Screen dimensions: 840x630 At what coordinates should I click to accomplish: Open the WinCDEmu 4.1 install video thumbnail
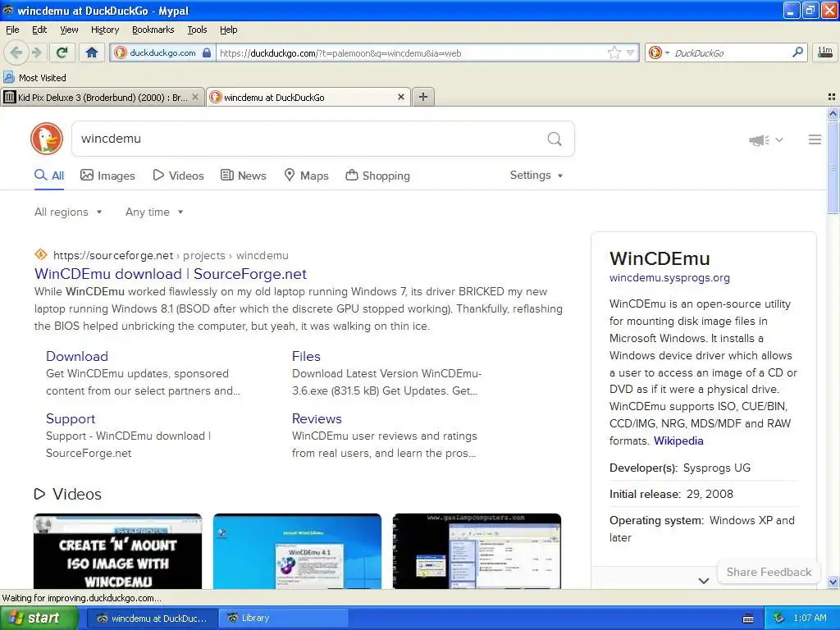pos(297,551)
